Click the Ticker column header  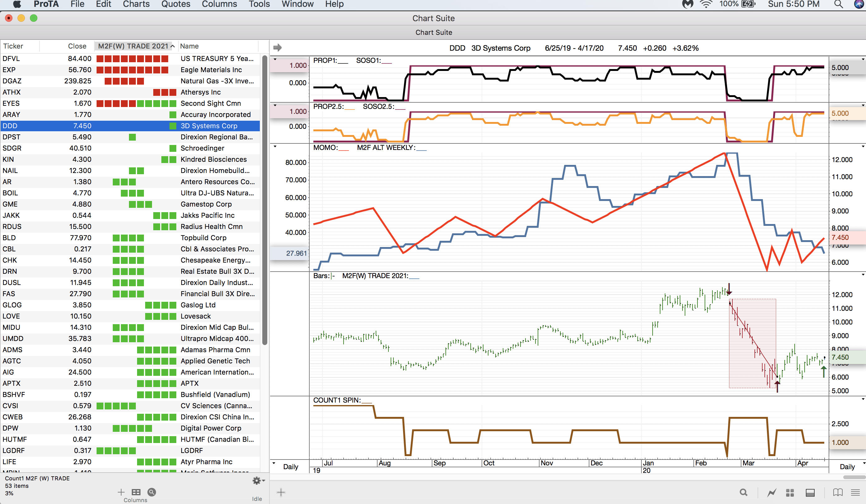13,46
